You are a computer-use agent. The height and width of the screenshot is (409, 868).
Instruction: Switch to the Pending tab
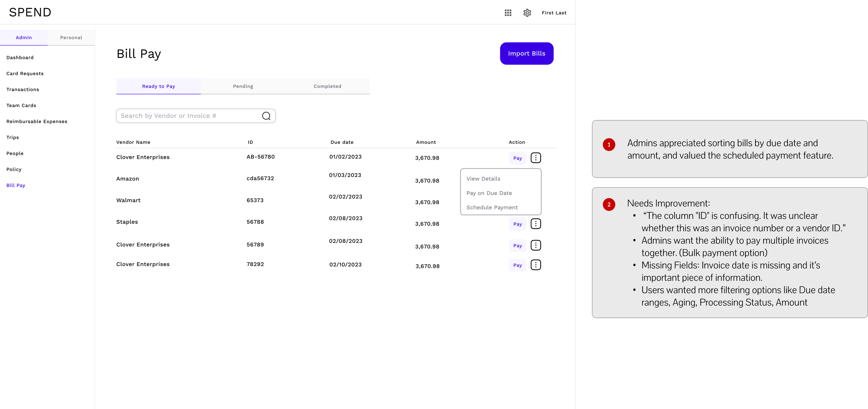243,86
